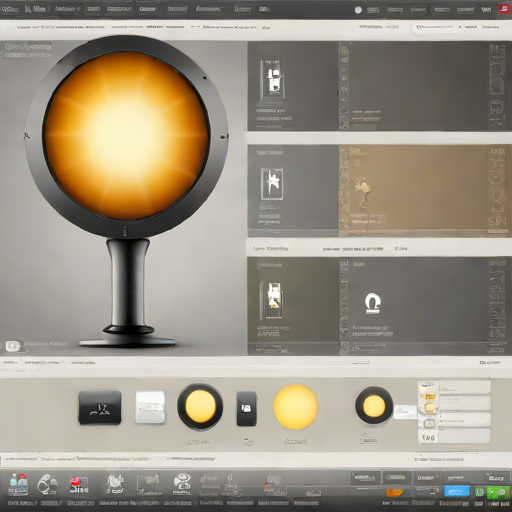Click the first dark button in the bottom-right row
The width and height of the screenshot is (512, 512).
click(x=365, y=478)
